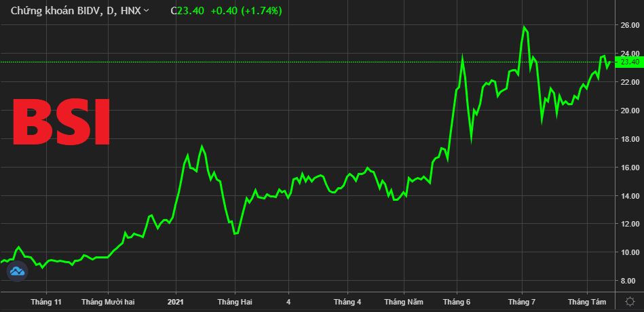Viewport: 644px width, 312px height.
Task: Click the 20.00 price axis label
Action: (629, 111)
